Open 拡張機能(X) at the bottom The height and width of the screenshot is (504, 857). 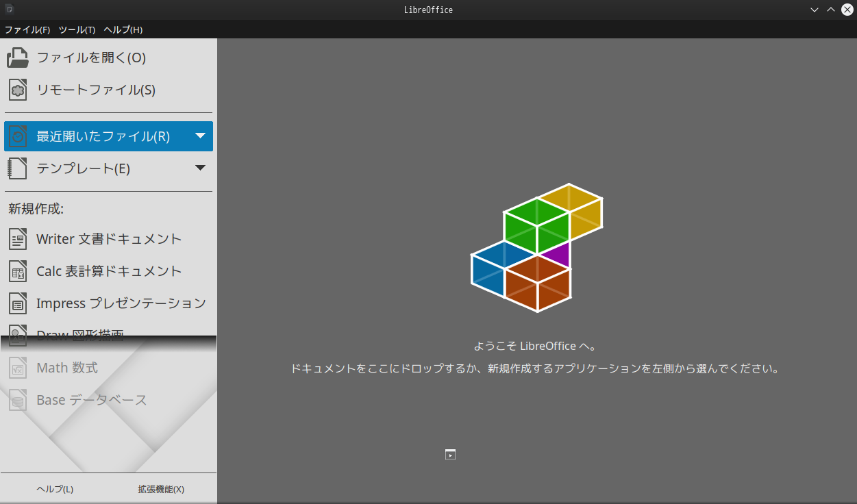pyautogui.click(x=160, y=488)
